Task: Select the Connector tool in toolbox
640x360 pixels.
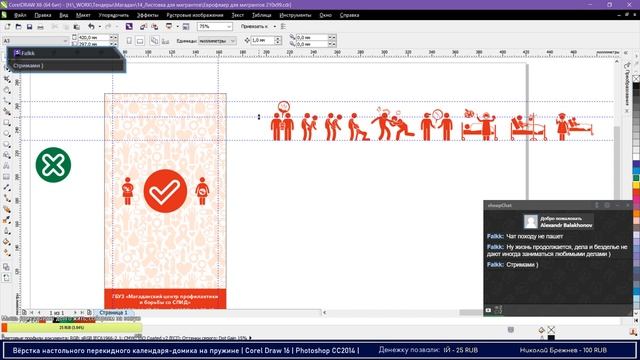Action: point(7,198)
